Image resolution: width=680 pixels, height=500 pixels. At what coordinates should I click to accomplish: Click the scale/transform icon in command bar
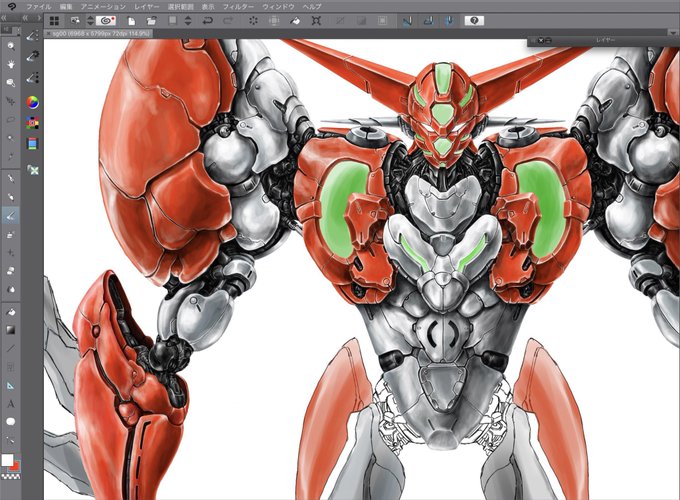[x=316, y=20]
